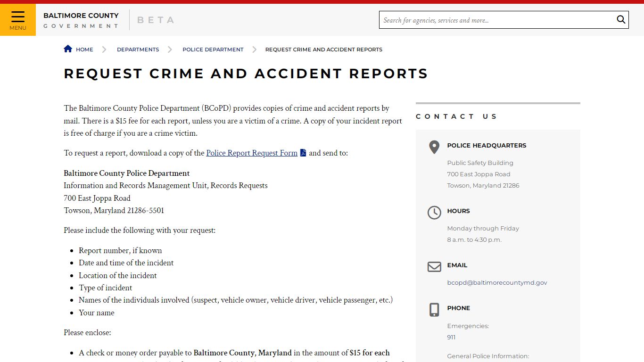Image resolution: width=644 pixels, height=362 pixels.
Task: Click the clock icon next to Hours
Action: pyautogui.click(x=434, y=213)
